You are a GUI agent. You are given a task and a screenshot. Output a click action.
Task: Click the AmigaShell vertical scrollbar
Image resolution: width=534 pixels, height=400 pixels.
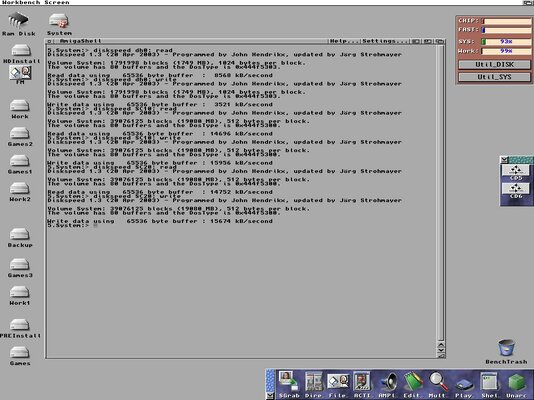[441, 193]
